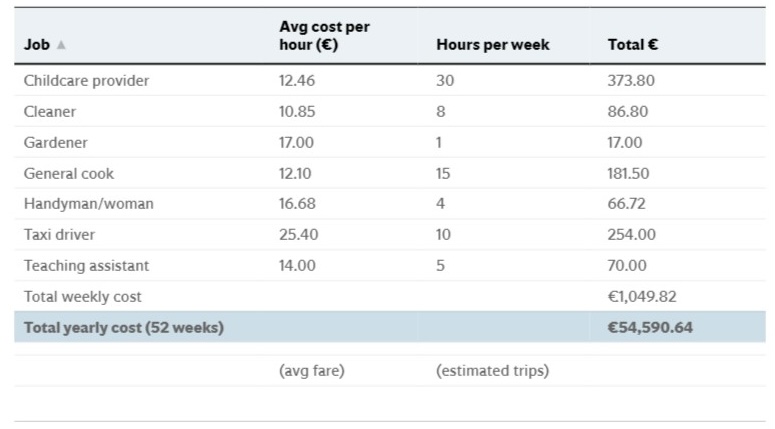Select the Total € column header
The height and width of the screenshot is (429, 775).
632,45
